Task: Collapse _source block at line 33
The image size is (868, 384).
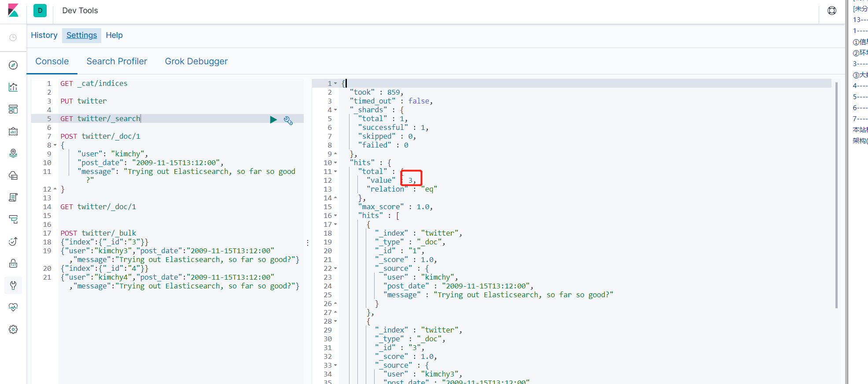Action: tap(335, 365)
